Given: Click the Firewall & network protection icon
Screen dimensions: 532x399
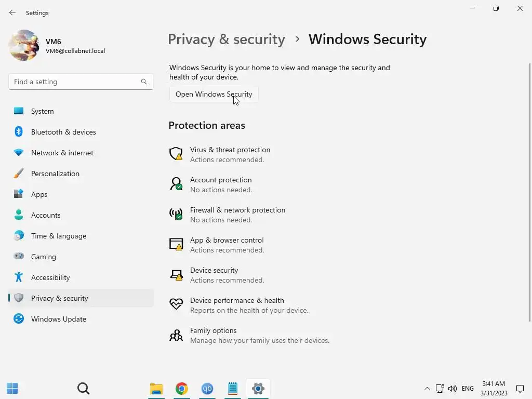Looking at the screenshot, I should coord(176,214).
